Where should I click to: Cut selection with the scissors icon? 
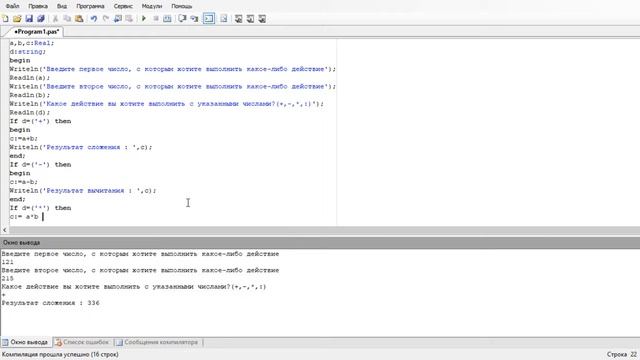coord(55,18)
